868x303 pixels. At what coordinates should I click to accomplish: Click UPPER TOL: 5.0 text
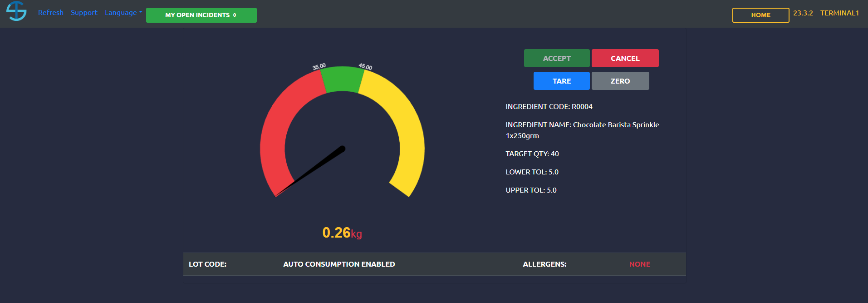click(531, 190)
